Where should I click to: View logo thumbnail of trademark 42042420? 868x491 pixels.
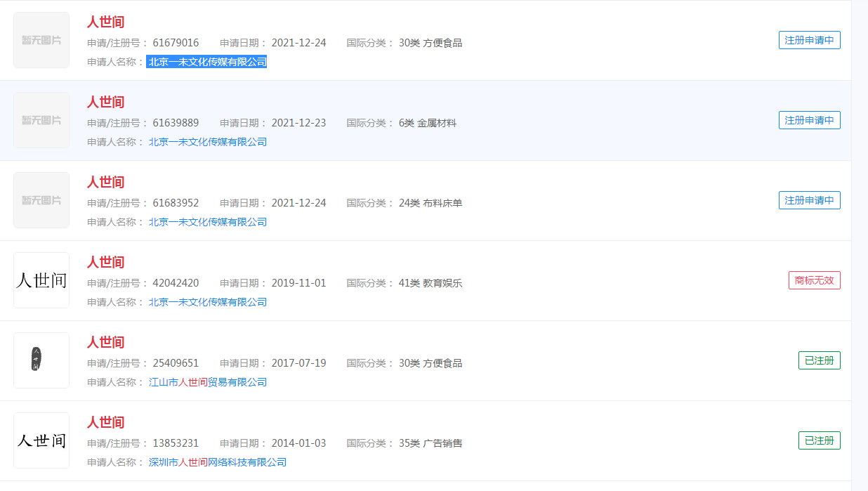pos(41,280)
